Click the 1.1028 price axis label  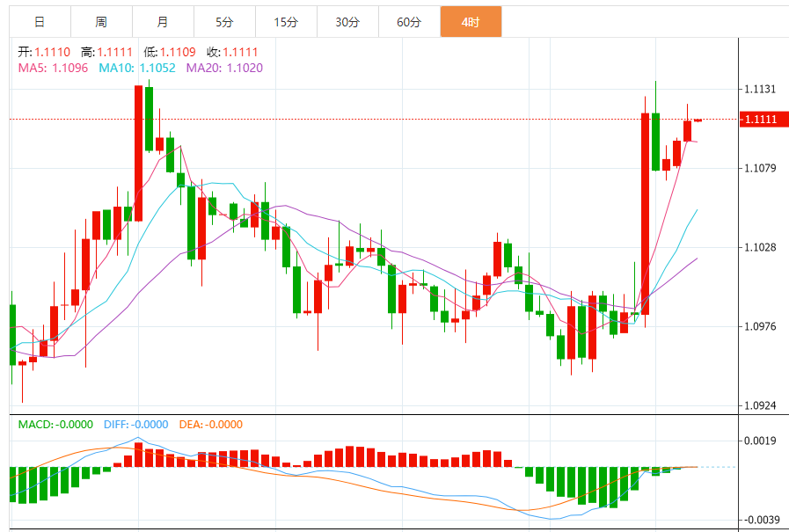pos(760,247)
